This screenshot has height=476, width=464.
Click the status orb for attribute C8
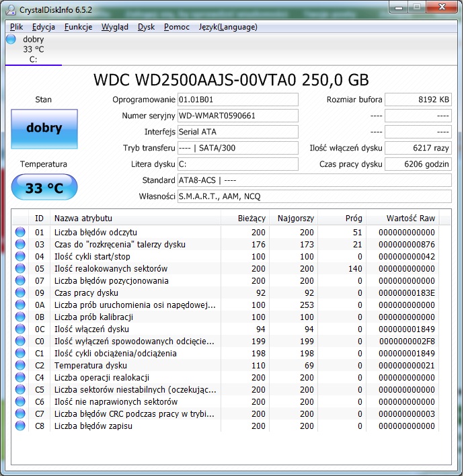[20, 426]
